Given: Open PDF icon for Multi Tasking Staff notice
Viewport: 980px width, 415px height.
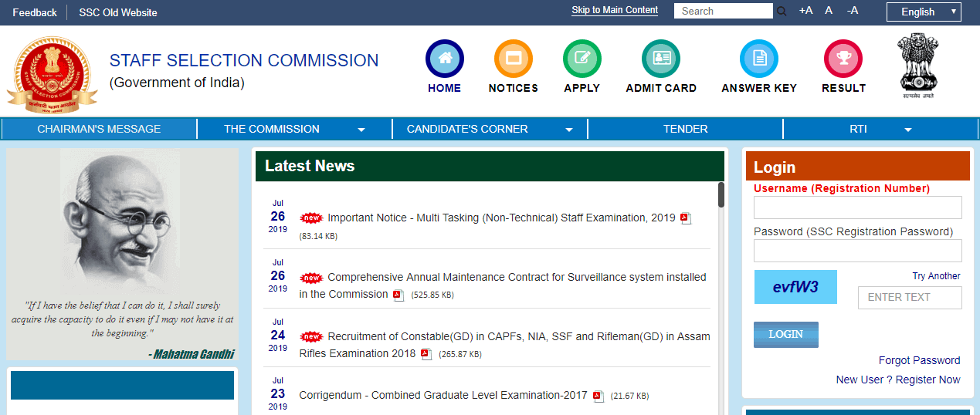Looking at the screenshot, I should coord(685,218).
